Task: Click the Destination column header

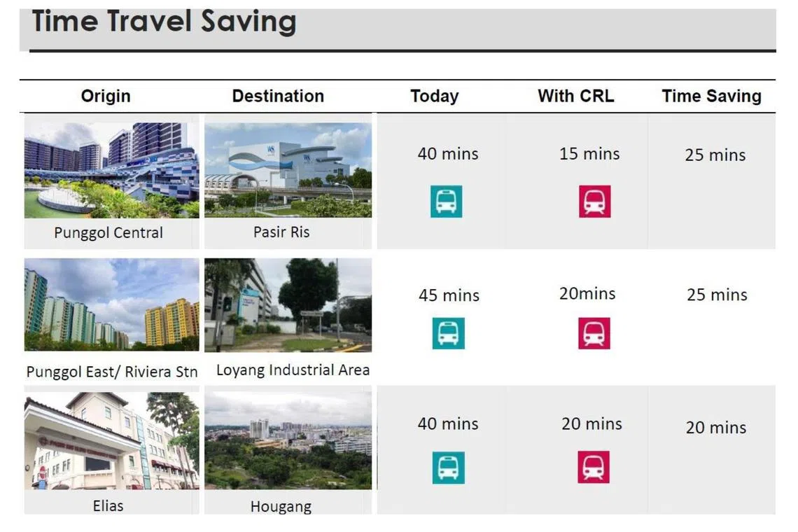Action: tap(278, 96)
